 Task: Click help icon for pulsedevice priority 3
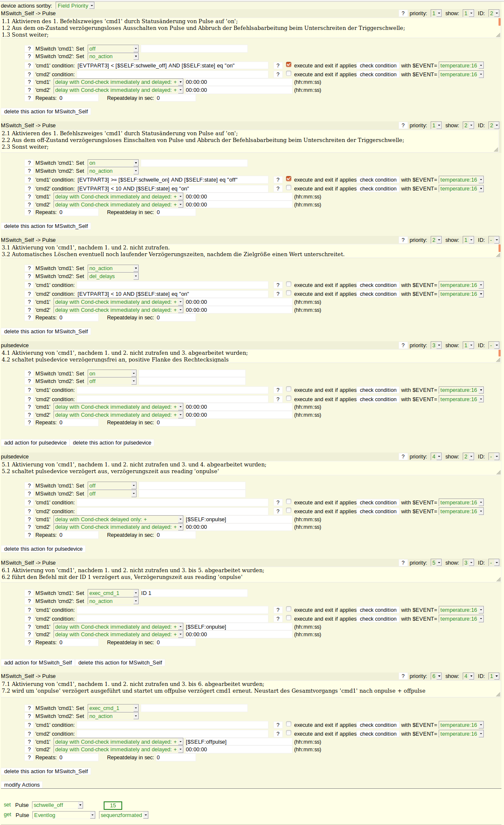(403, 346)
